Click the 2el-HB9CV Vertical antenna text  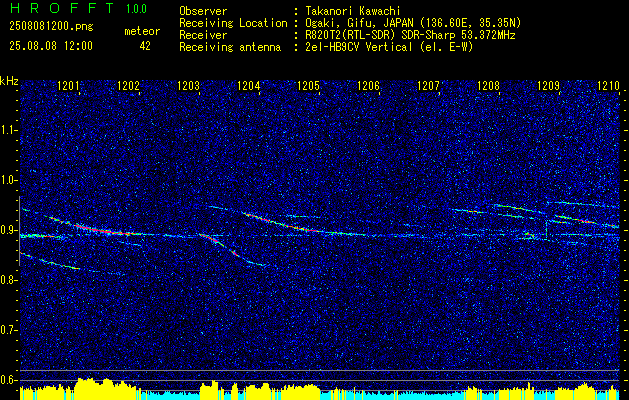coord(389,47)
